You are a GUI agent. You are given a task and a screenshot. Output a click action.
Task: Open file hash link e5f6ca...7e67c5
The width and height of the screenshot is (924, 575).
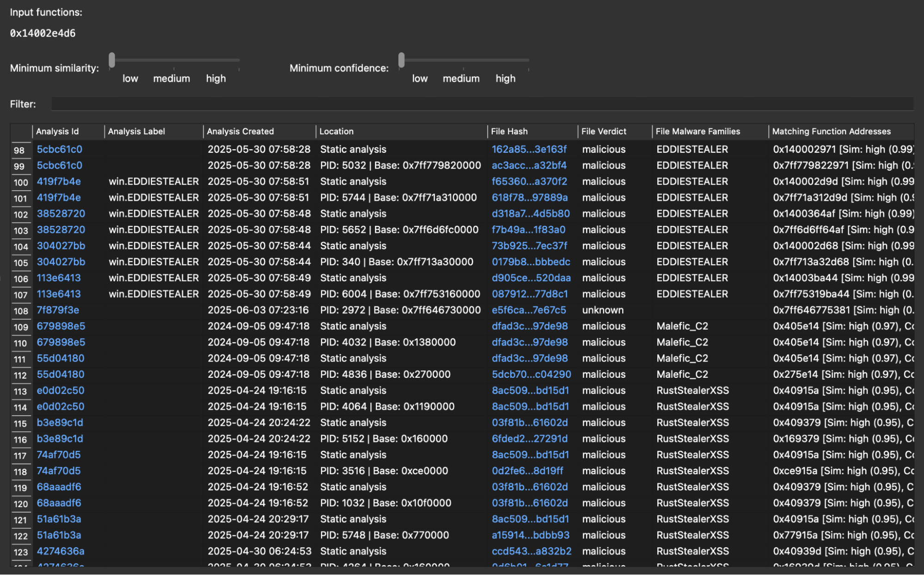click(528, 310)
